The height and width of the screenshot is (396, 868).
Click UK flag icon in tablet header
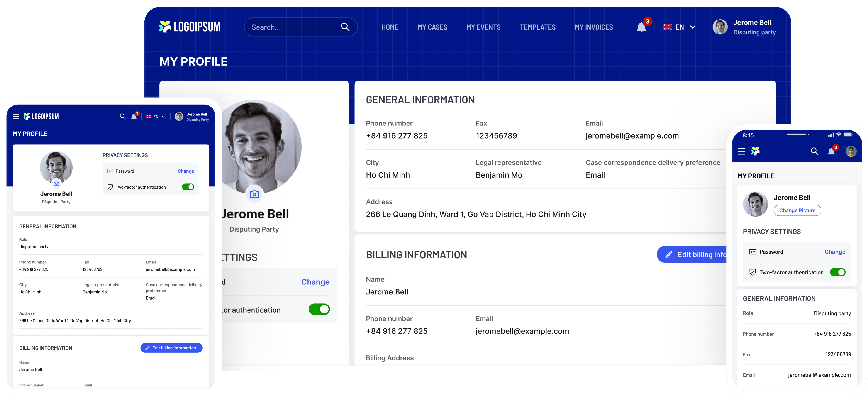coord(149,117)
